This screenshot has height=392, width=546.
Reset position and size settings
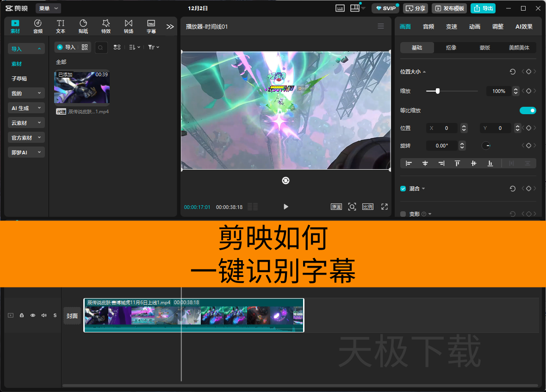click(512, 72)
